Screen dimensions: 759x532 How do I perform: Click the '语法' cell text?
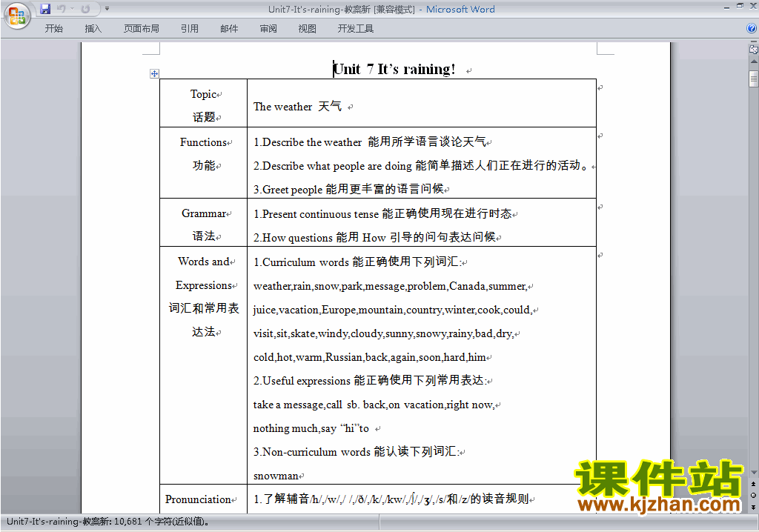[204, 236]
